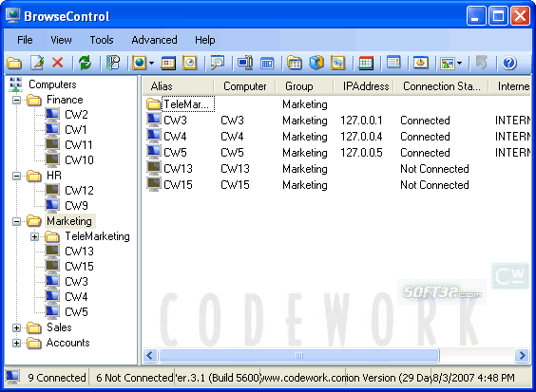
Task: Sort by the Computer column header
Action: tap(245, 86)
